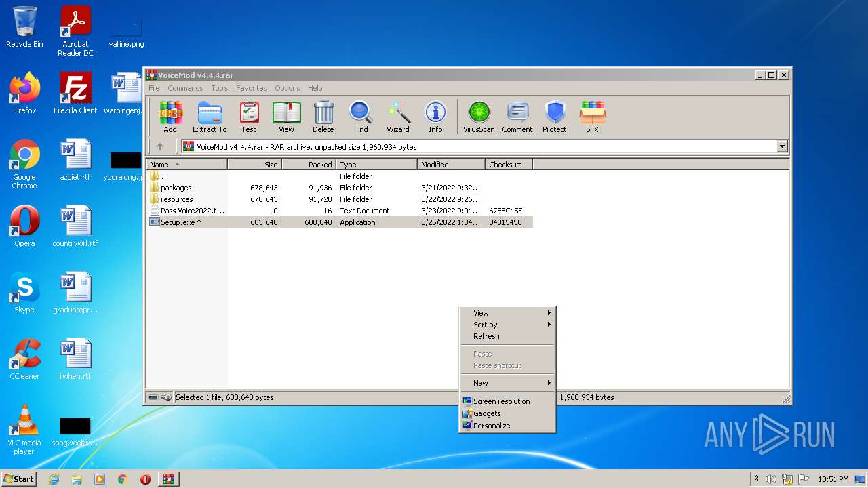Open Recycle Bin desktop icon

click(24, 27)
